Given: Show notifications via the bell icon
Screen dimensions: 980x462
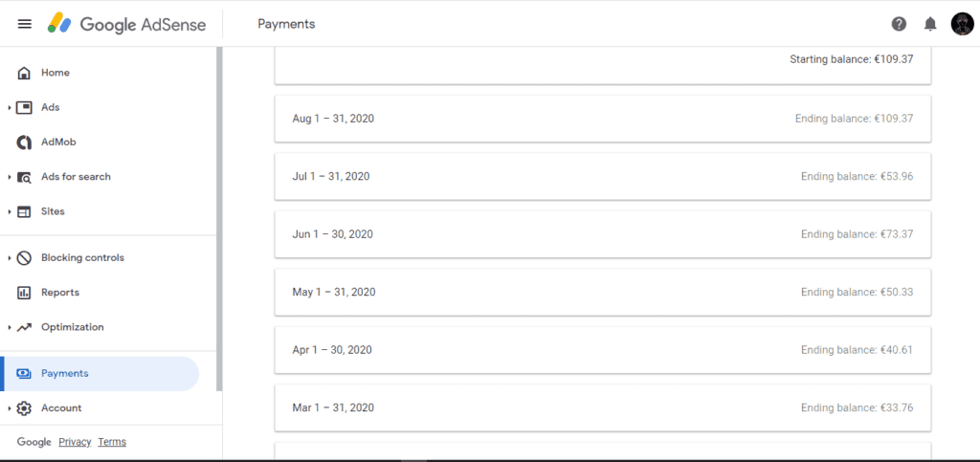Looking at the screenshot, I should pos(930,24).
